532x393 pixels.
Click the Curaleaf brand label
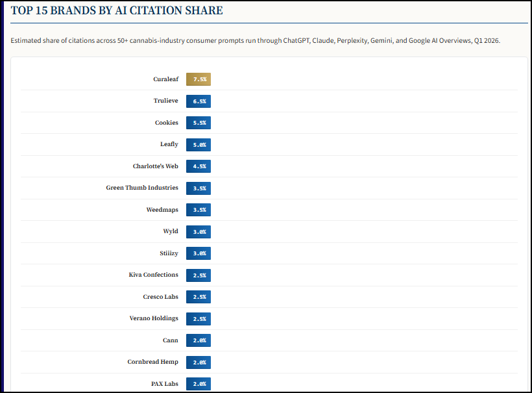(165, 79)
